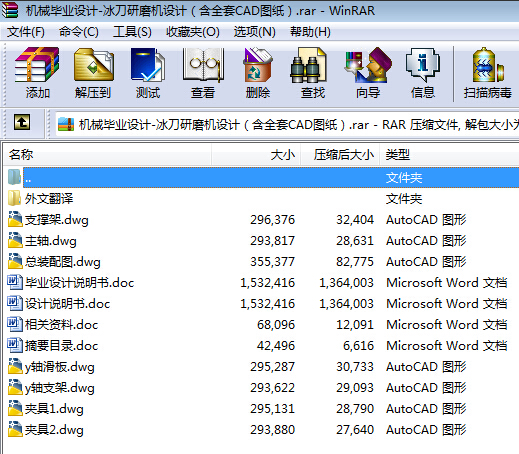Viewport: 519px width, 454px height.
Task: Click the Word icon of 相关资料.doc
Action: (15, 324)
